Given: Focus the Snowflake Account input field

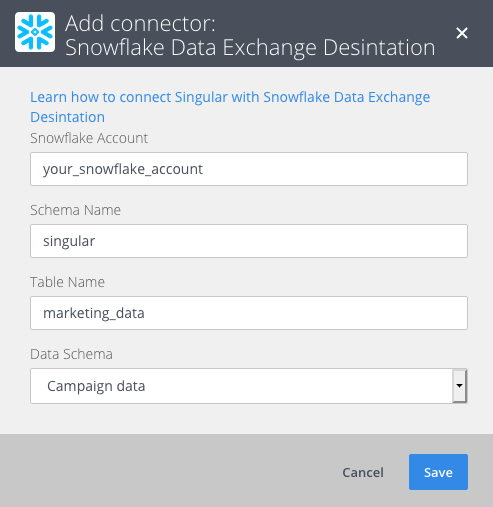Looking at the screenshot, I should click(249, 169).
